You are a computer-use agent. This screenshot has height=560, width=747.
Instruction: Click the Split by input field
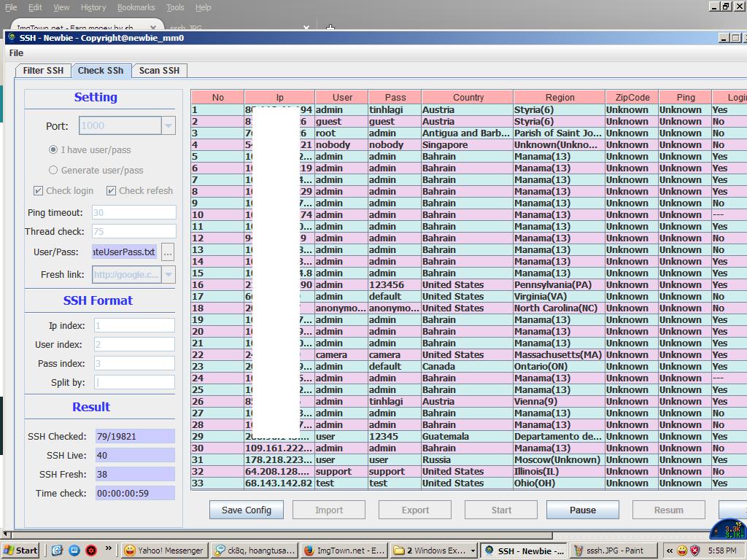(134, 382)
